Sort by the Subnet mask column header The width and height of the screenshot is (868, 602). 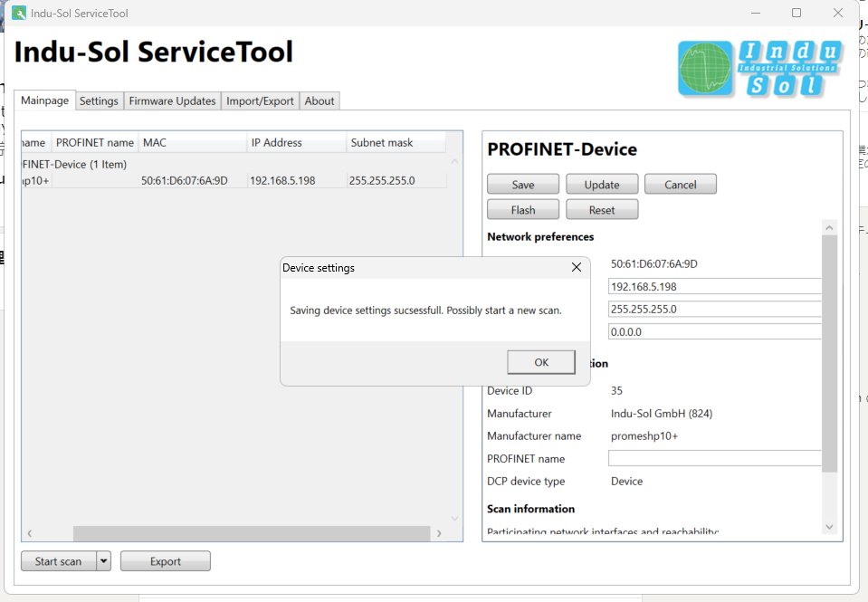(396, 142)
